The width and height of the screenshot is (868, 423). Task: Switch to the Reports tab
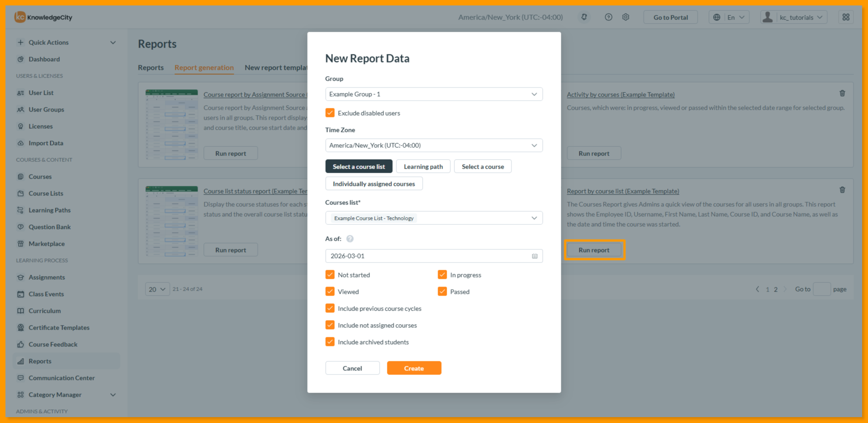click(x=151, y=68)
